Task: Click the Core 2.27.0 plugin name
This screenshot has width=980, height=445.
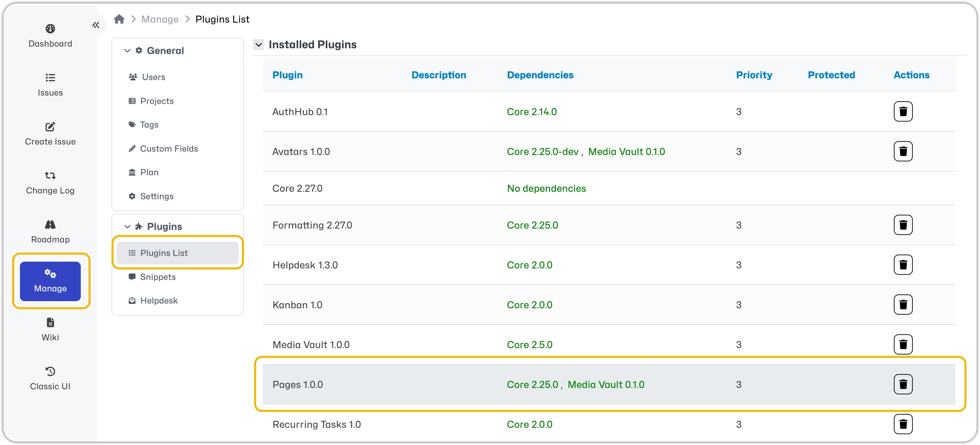Action: (297, 188)
